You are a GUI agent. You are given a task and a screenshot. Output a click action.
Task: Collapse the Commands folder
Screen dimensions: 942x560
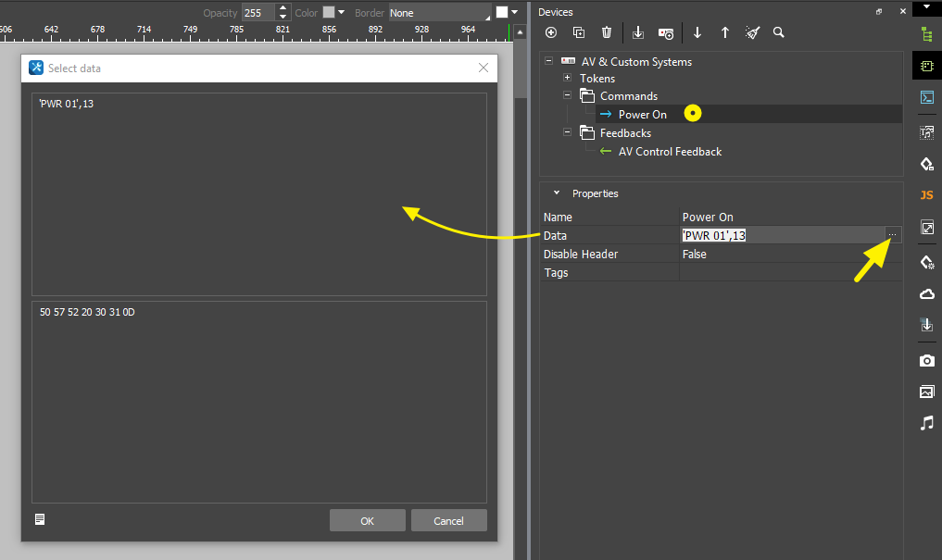tap(567, 96)
